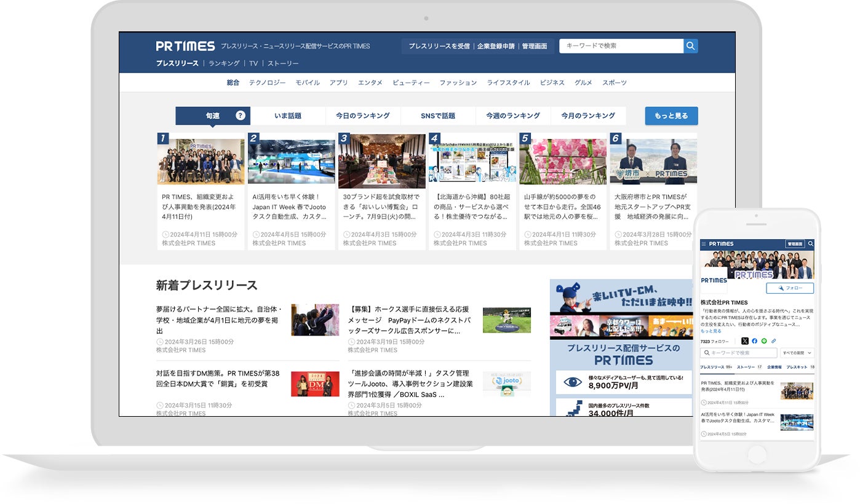Click the magnifier search button in desktop header
The width and height of the screenshot is (860, 504).
pos(691,46)
